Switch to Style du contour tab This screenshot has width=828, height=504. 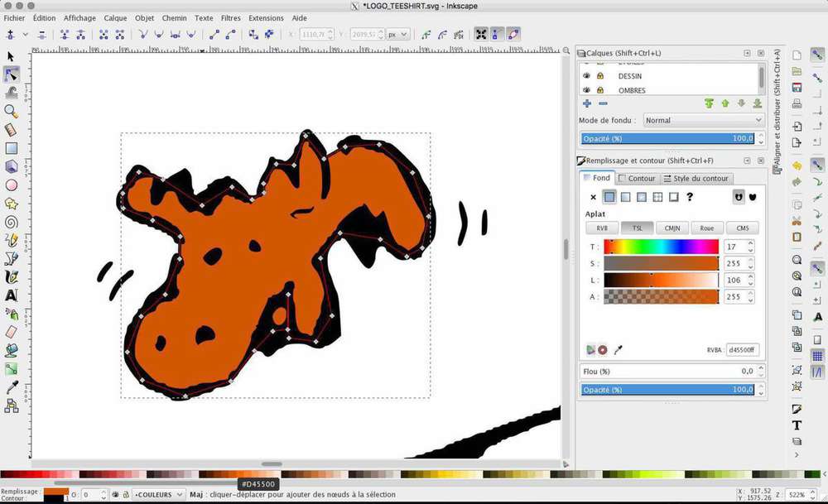click(x=696, y=179)
